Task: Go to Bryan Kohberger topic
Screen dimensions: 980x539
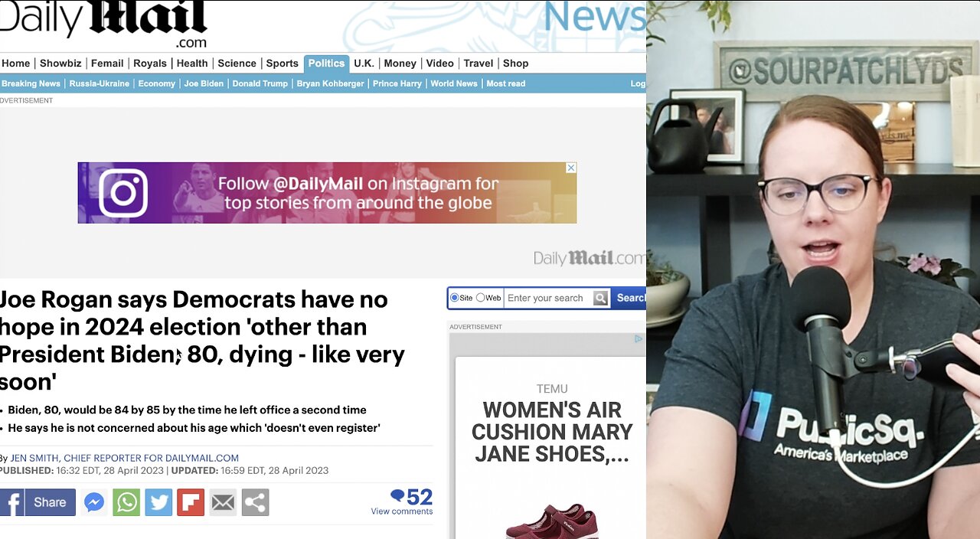Action: click(330, 83)
